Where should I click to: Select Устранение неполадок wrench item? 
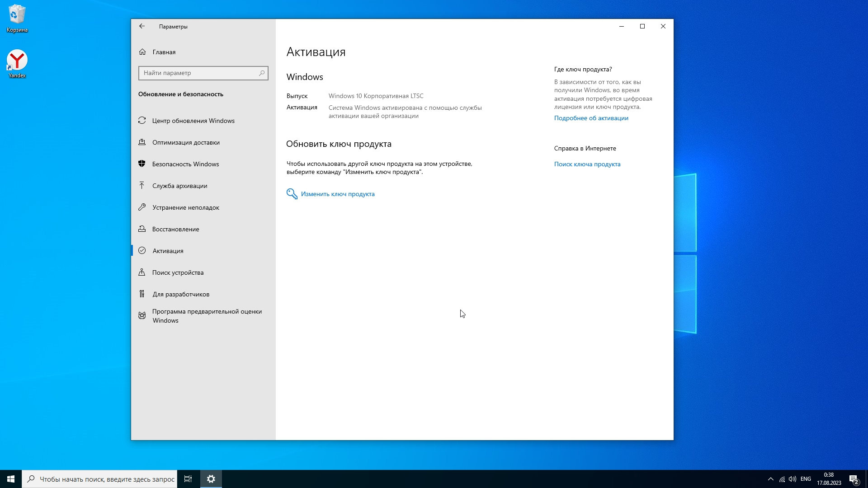[x=185, y=207]
